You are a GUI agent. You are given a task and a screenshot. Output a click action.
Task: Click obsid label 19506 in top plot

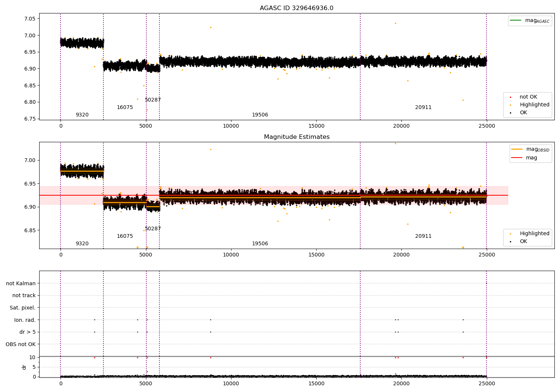[x=260, y=115]
